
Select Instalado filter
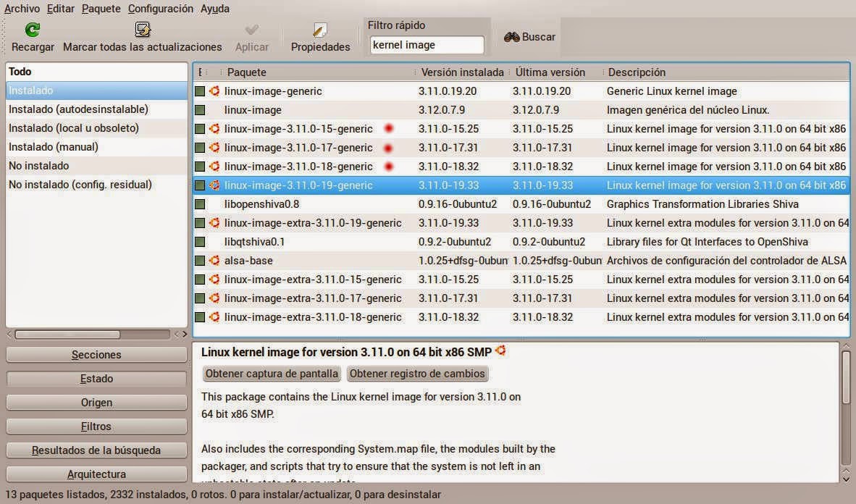tap(96, 91)
